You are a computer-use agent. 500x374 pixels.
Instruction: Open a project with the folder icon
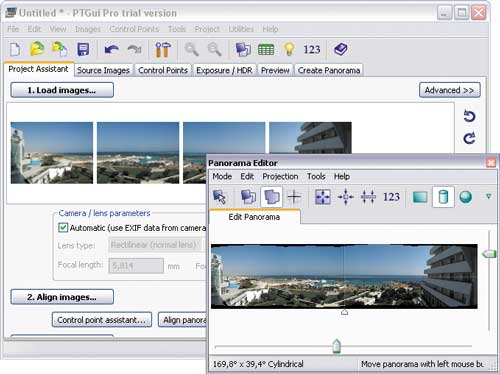[37, 49]
